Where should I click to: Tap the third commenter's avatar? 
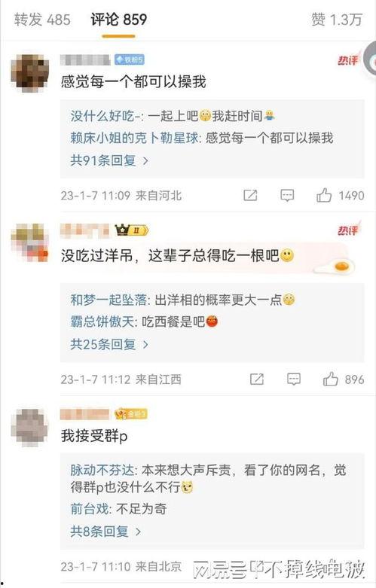point(30,428)
